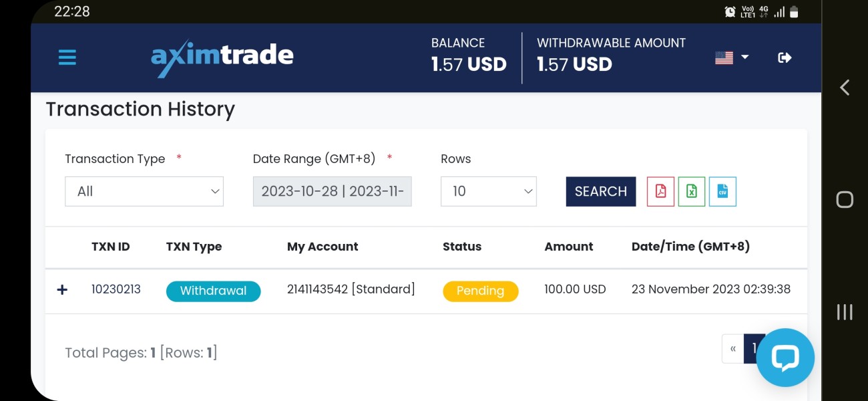Viewport: 868px width, 401px height.
Task: Click the Pending status badge
Action: 480,291
